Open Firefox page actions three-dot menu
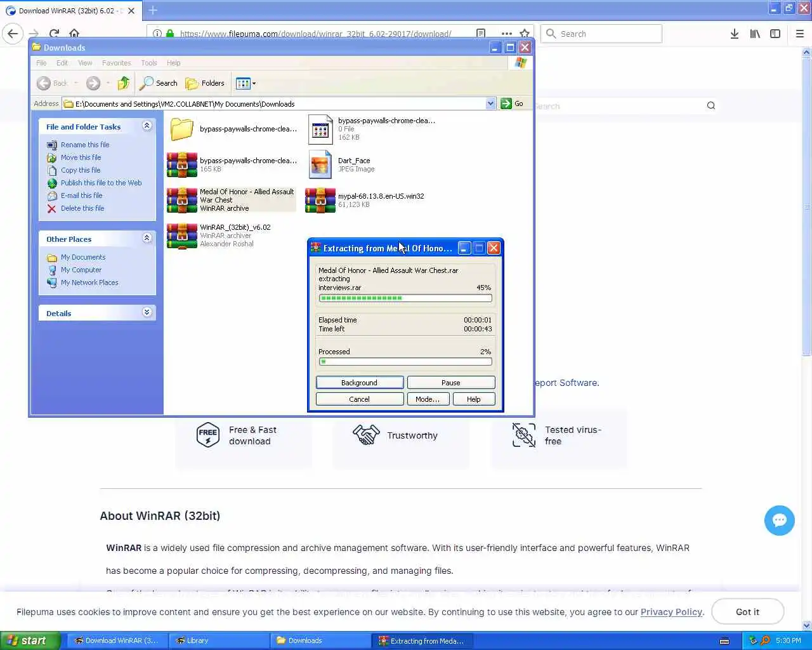The width and height of the screenshot is (812, 650). point(506,34)
